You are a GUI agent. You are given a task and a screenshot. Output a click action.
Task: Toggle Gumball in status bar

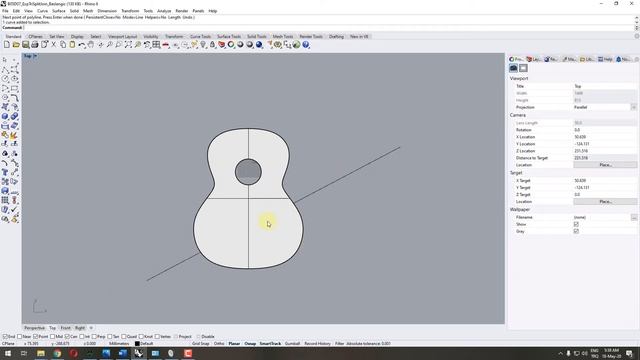(x=292, y=344)
